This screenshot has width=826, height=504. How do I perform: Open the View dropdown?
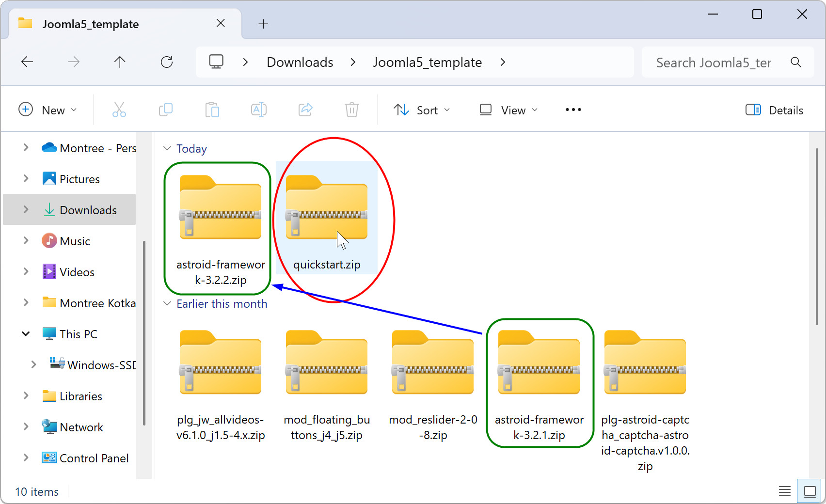(508, 110)
